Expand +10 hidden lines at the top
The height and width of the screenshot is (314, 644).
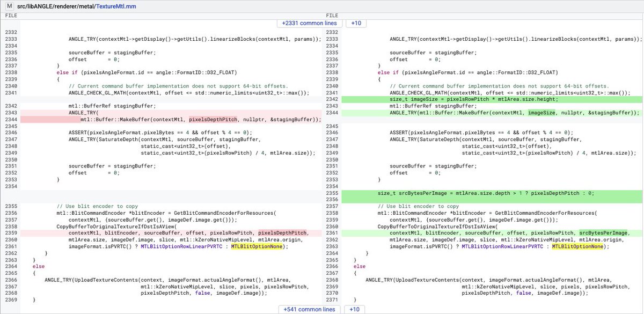[x=355, y=23]
